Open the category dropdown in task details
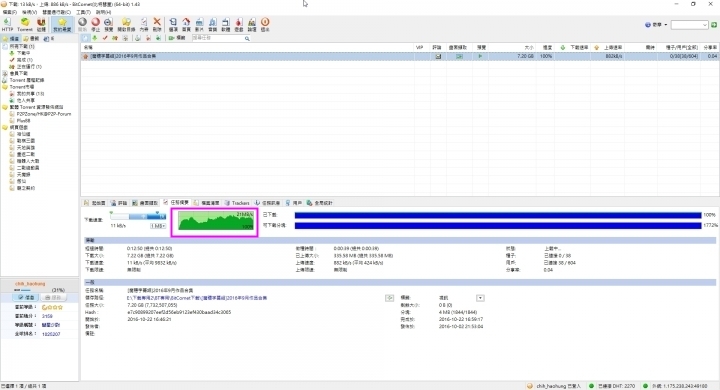720x390 pixels. point(480,298)
